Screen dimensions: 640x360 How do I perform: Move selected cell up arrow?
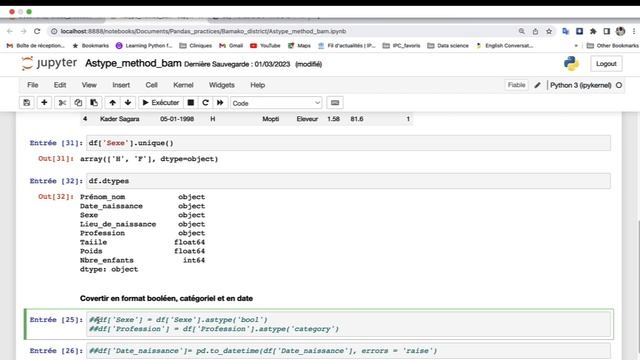click(x=112, y=103)
